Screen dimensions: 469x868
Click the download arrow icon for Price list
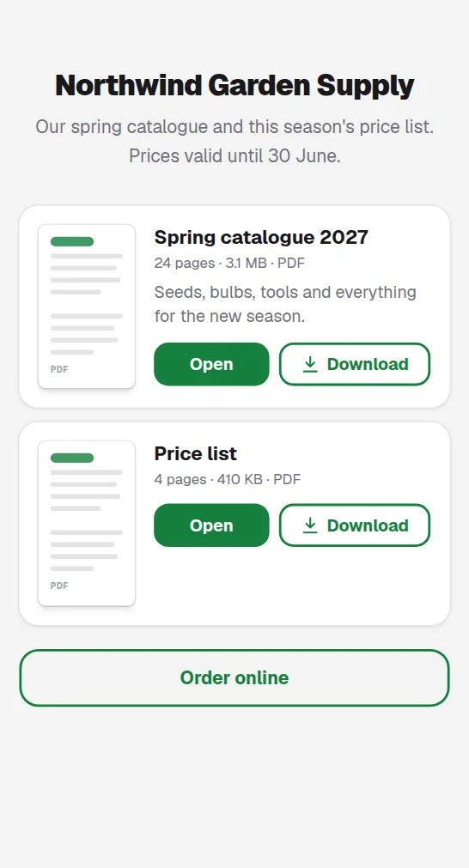click(311, 525)
